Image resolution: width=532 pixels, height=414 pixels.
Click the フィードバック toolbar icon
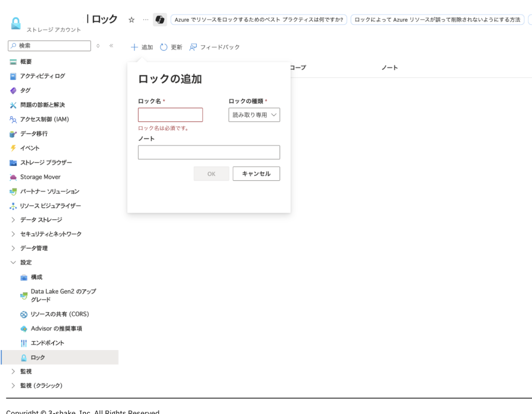click(193, 47)
